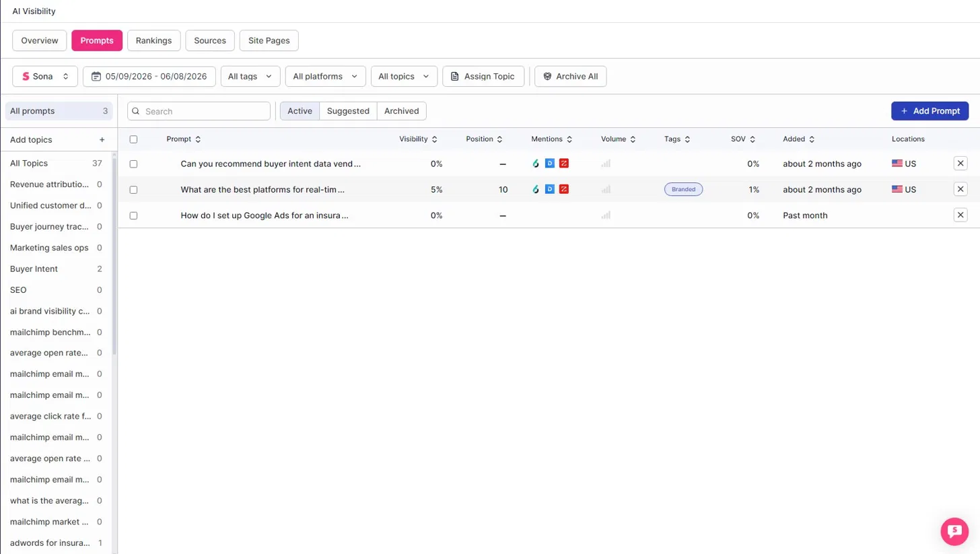Click blue D mention icon in buyer intent row
The image size is (980, 554).
coord(550,164)
